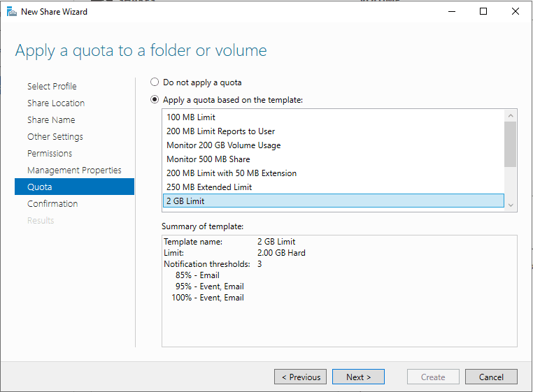Click the Next button
The image size is (533, 392).
(x=358, y=377)
